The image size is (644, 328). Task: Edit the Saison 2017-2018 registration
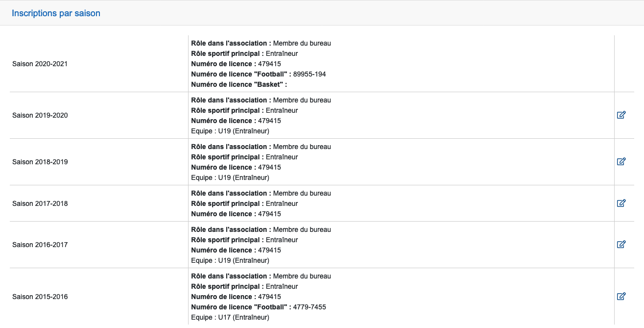click(621, 203)
